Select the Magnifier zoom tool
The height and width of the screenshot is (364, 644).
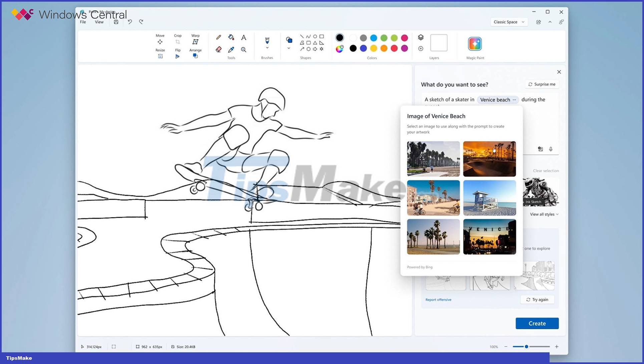pyautogui.click(x=244, y=49)
